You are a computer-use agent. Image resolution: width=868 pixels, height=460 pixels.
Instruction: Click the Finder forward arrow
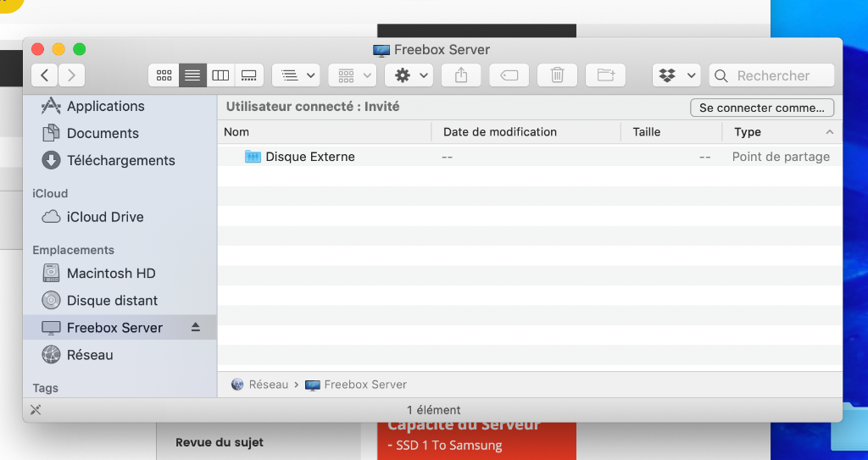click(x=72, y=75)
